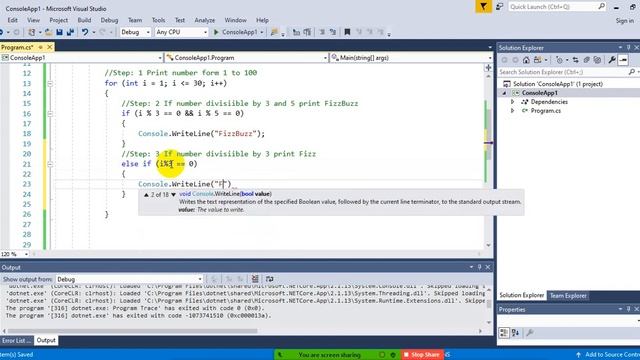
Task: Toggle Categorized view in Properties panel
Action: [504, 333]
